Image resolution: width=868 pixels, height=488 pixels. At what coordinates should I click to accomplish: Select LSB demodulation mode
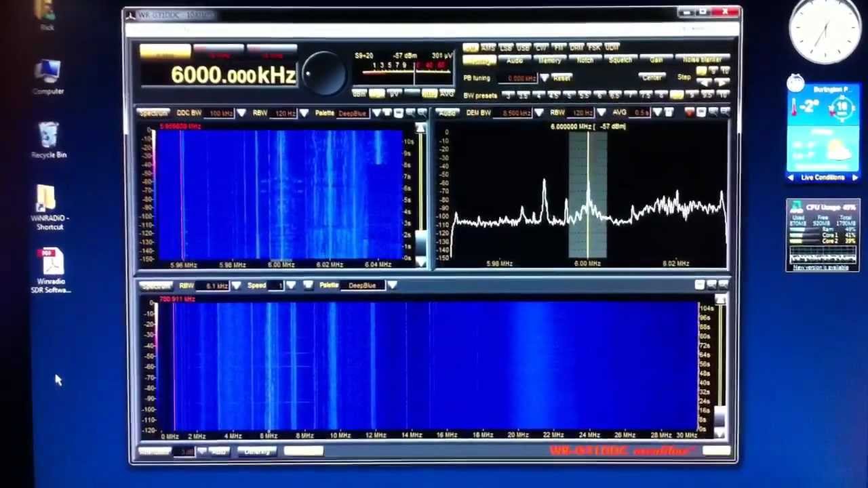tap(506, 47)
